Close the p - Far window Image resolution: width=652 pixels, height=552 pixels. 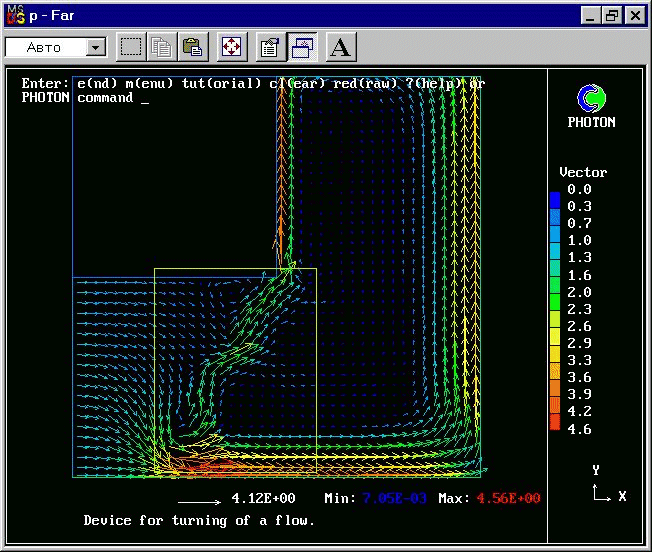[635, 16]
